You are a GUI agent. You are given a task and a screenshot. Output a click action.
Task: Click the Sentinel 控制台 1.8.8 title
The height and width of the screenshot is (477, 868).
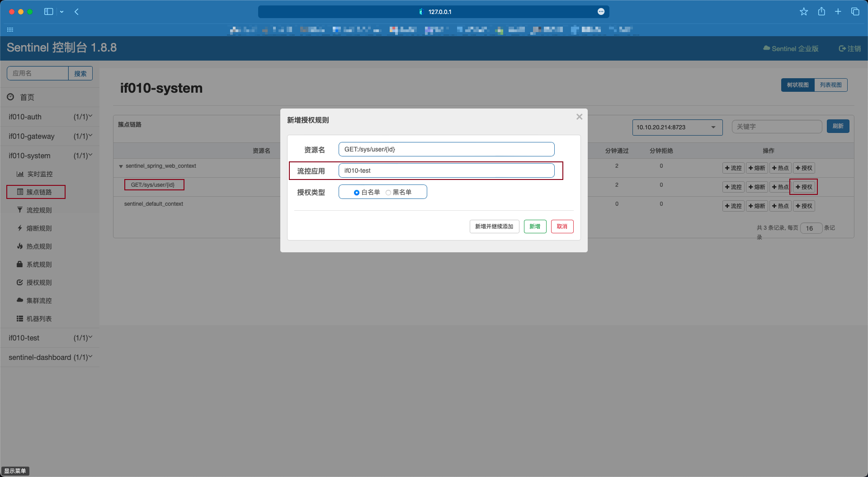tap(62, 47)
